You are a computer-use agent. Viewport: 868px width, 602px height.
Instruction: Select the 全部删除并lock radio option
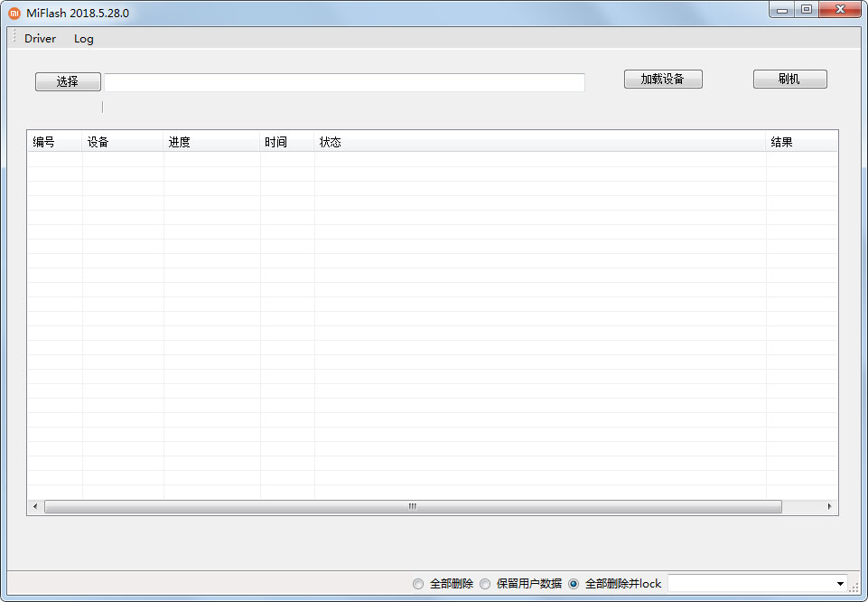(x=574, y=584)
